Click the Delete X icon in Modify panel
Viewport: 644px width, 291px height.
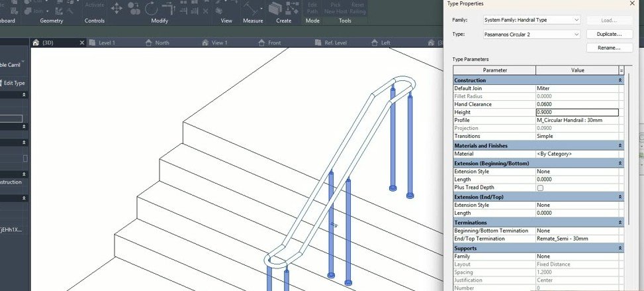point(205,11)
